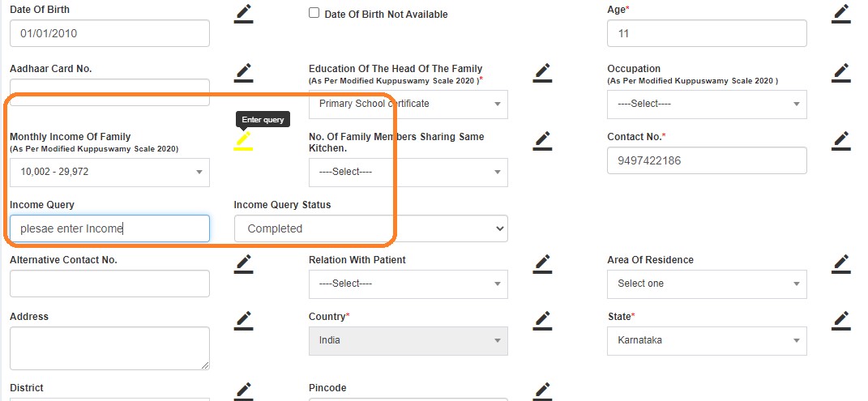Click edit pencil next to Age field
868x401 pixels.
tap(840, 13)
